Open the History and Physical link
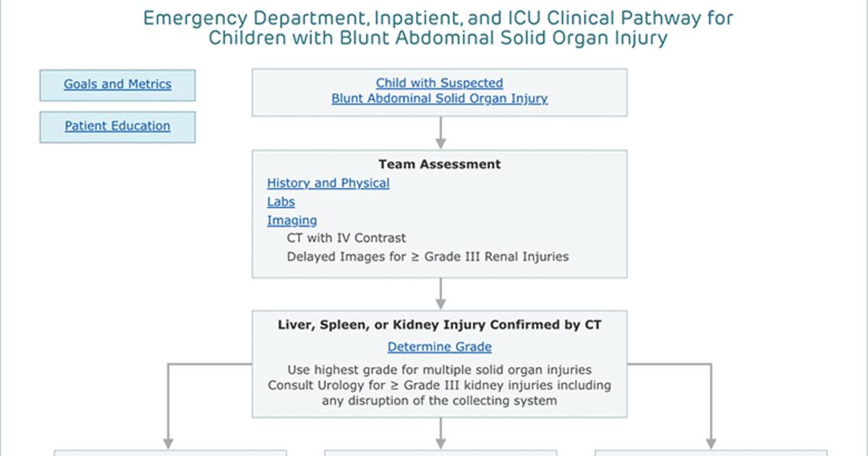Viewport: 868px width, 456px height. pos(328,183)
